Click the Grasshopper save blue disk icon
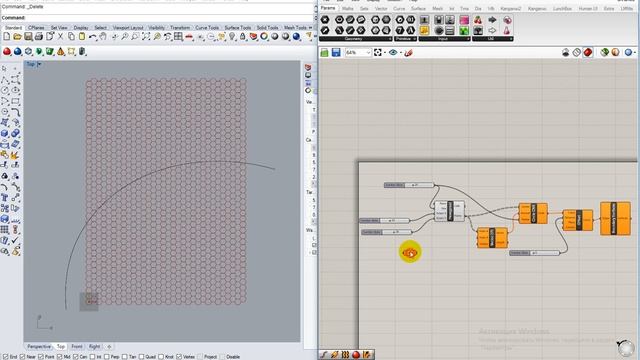 [x=336, y=53]
